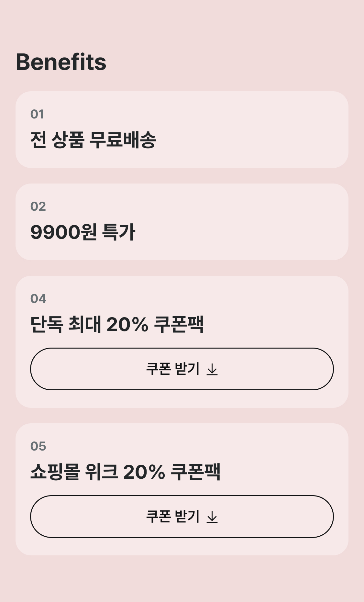
Task: Click download arrow icon under 단독 최대 20% 쿠폰팩
Action: (212, 369)
